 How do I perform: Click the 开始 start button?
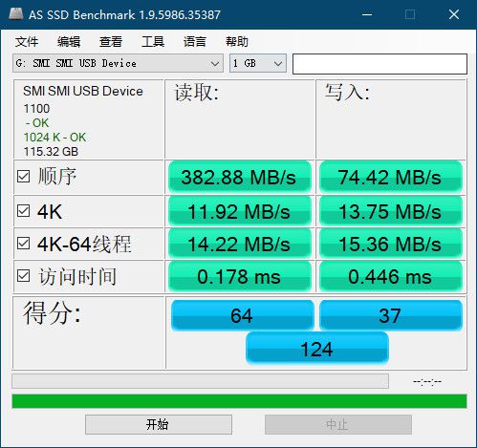point(159,424)
